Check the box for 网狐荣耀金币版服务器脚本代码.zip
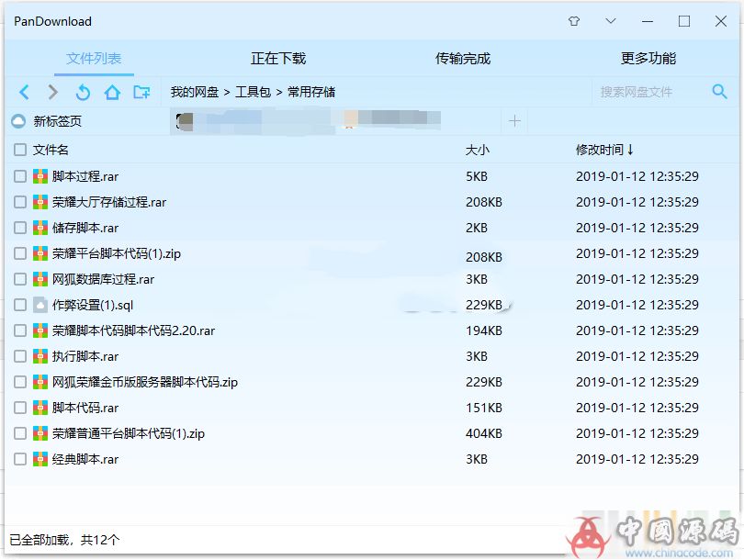The height and width of the screenshot is (560, 744). pos(20,382)
